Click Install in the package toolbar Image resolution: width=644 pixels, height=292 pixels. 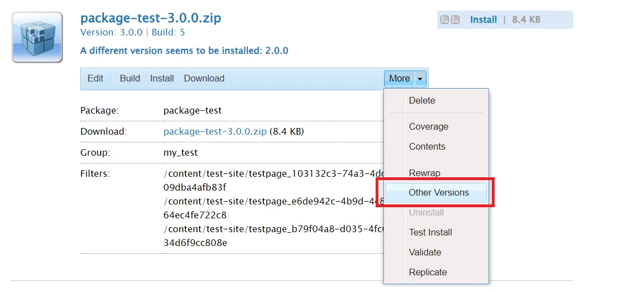coord(162,79)
